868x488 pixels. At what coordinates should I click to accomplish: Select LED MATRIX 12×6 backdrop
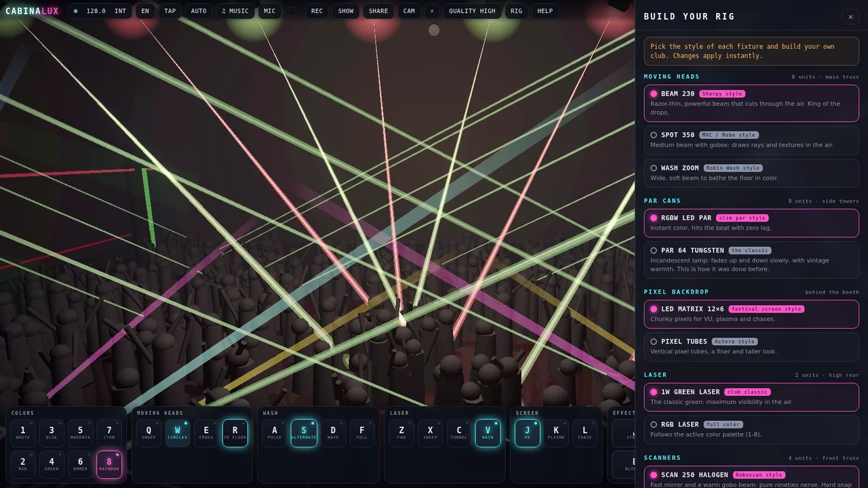751,314
